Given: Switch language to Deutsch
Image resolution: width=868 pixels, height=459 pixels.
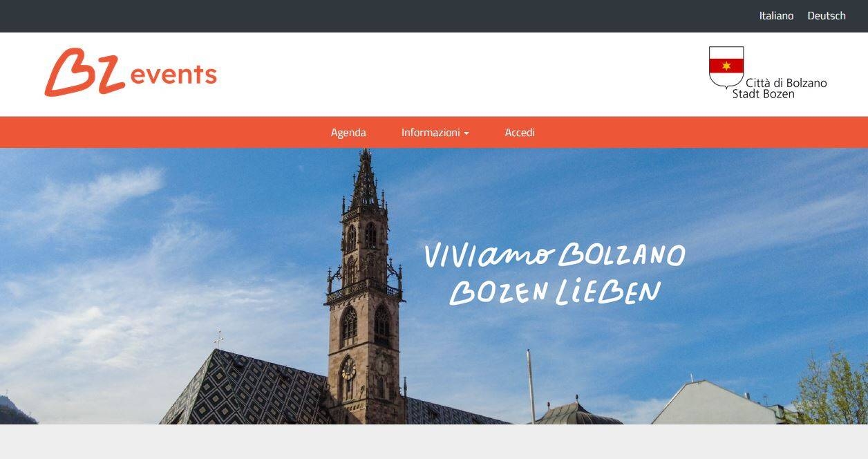Looking at the screenshot, I should (827, 16).
